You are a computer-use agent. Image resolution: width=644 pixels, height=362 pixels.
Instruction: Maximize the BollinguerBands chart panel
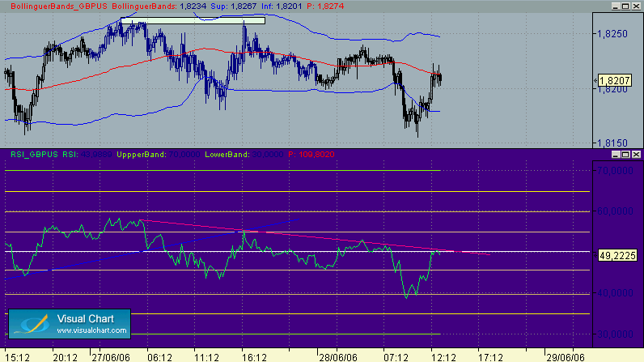coord(625,6)
